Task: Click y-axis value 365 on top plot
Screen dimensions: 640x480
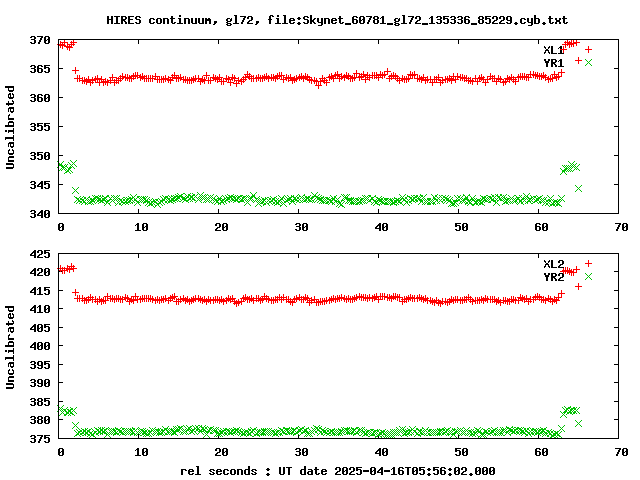Action: (40, 69)
